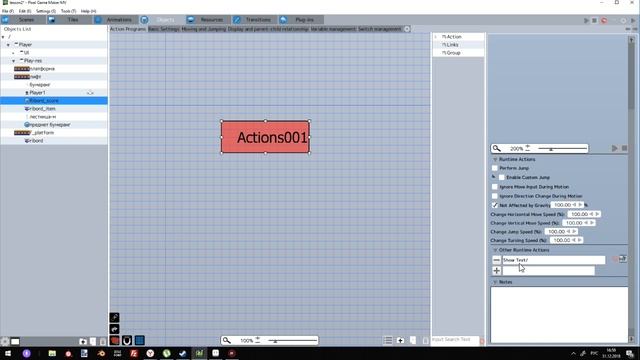The image size is (640, 360).
Task: Open the Edit menu
Action: 24,11
